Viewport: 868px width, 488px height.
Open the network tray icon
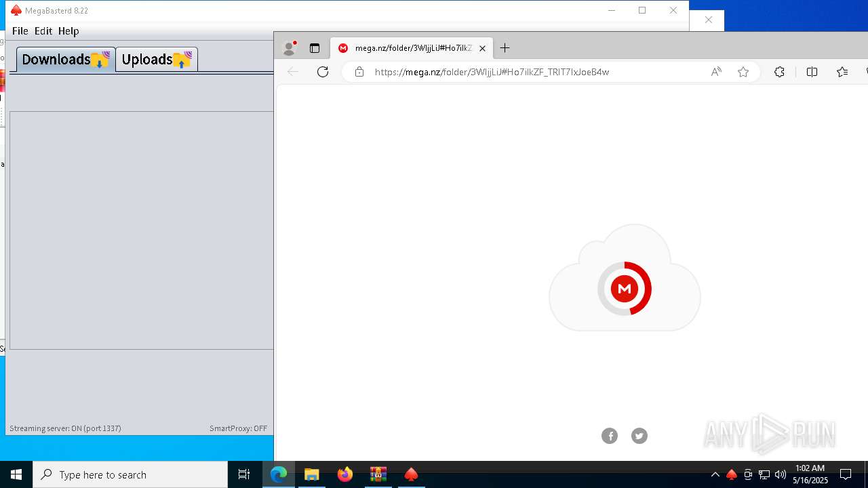point(764,474)
